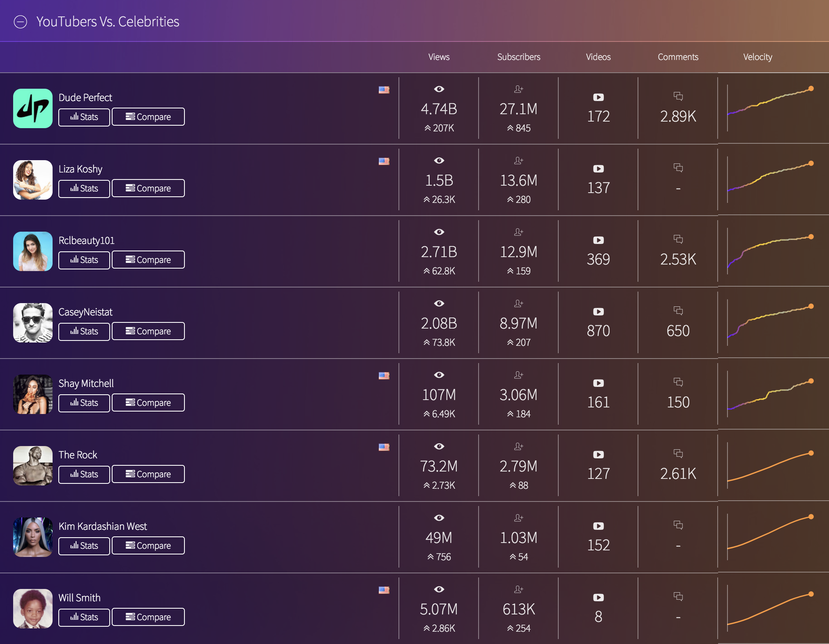Click the US flag beside Shay Mitchell
This screenshot has height=644, width=829.
[384, 376]
